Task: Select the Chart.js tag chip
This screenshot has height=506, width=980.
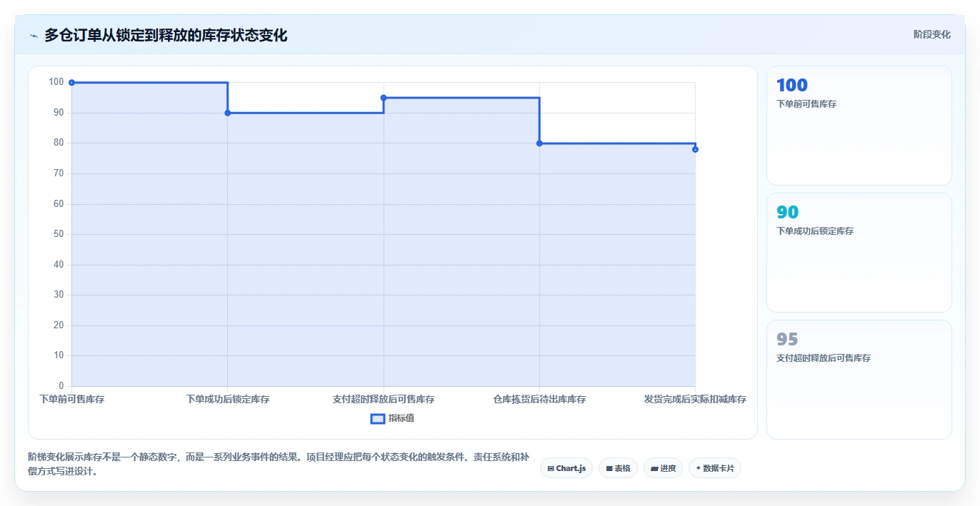Action: point(566,468)
